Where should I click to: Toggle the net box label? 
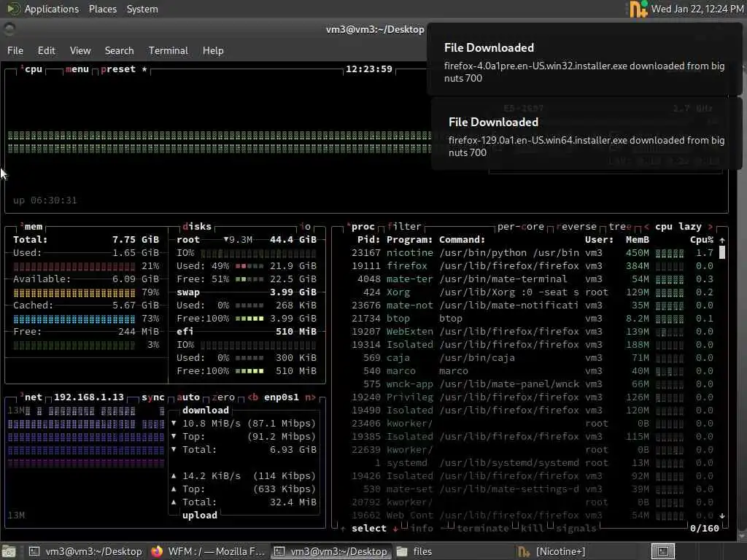click(x=31, y=397)
